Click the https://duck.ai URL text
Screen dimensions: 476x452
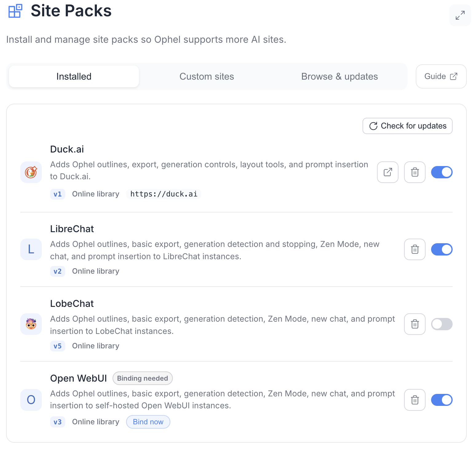(164, 194)
